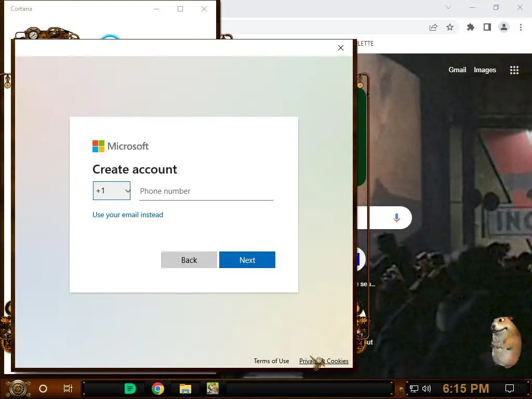Screen dimensions: 532x399
Task: Open Chrome extensions puzzle icon
Action: click(x=470, y=27)
